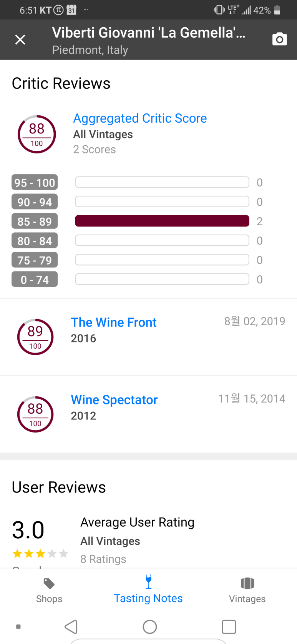Close the wine details screen
Image resolution: width=297 pixels, height=644 pixels.
(x=20, y=40)
